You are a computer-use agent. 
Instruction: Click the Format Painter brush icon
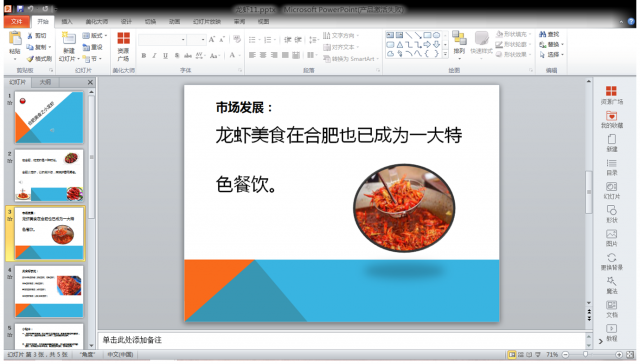click(30, 59)
